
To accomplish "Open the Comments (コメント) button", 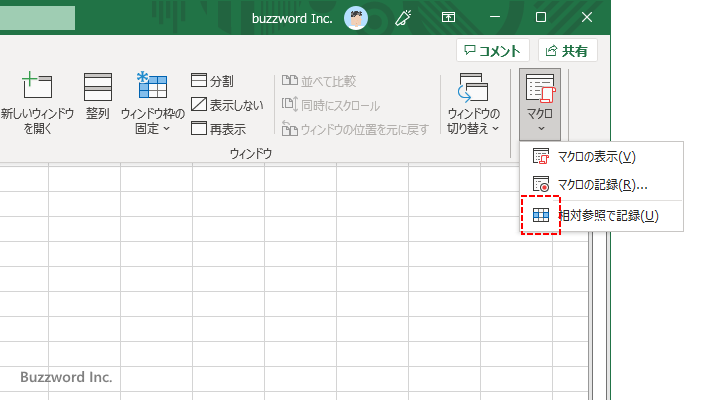I will (493, 51).
